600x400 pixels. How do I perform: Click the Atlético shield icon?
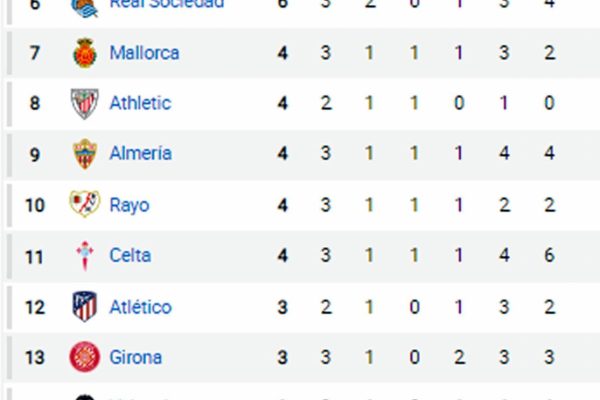[83, 307]
